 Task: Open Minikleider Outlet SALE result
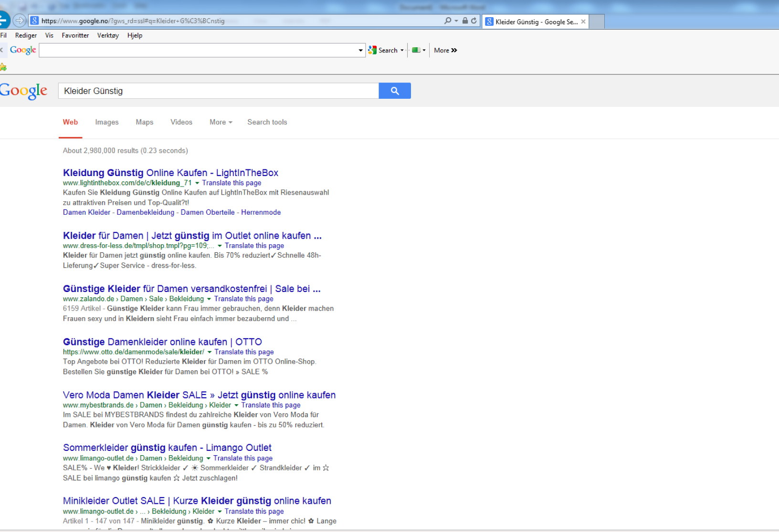[197, 501]
